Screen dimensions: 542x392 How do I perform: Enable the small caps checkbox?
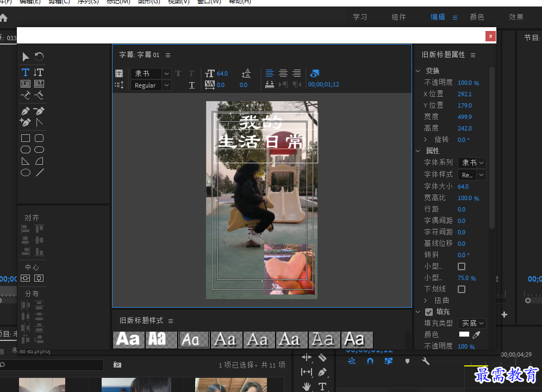click(462, 266)
